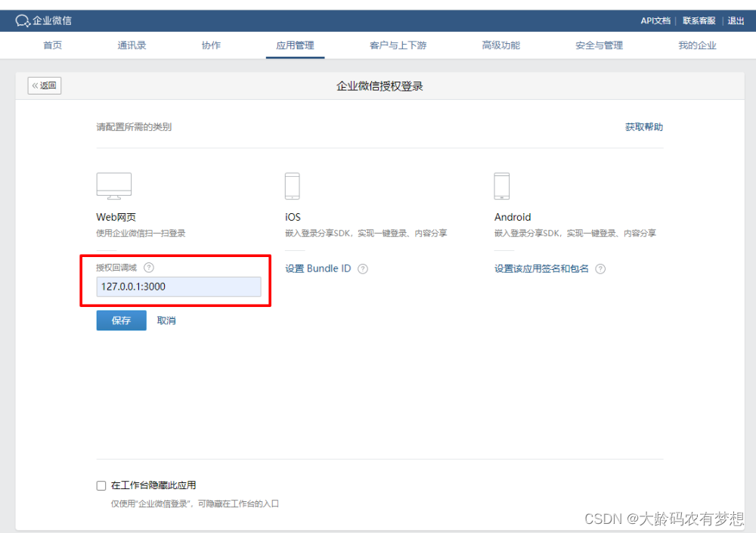The height and width of the screenshot is (533, 756).
Task: Click 取消 to cancel
Action: coord(166,321)
